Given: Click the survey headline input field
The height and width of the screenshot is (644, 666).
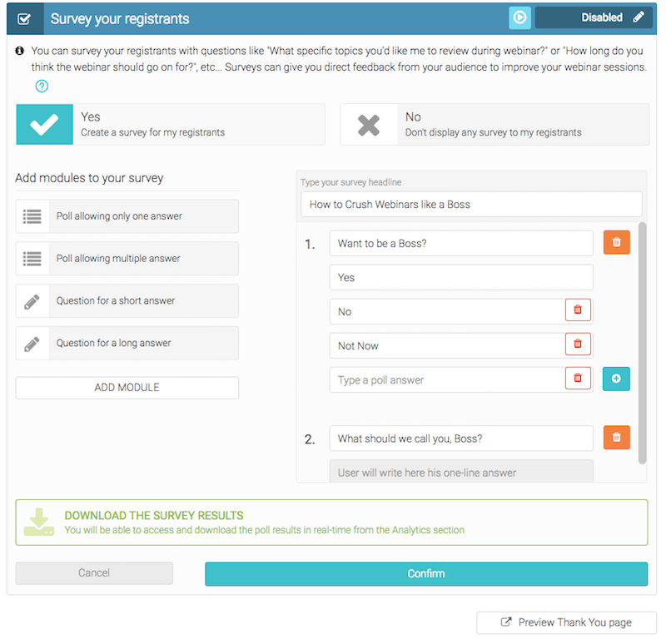Looking at the screenshot, I should coord(471,204).
